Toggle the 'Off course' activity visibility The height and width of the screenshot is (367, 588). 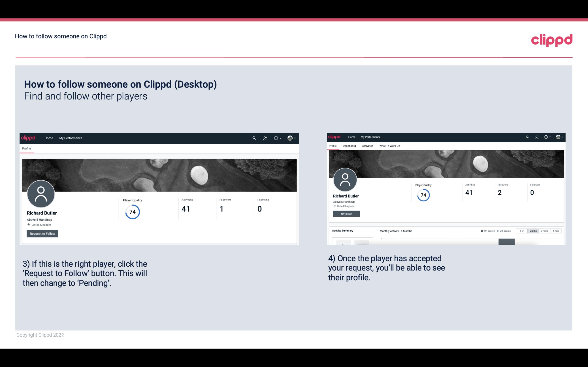[x=504, y=231]
